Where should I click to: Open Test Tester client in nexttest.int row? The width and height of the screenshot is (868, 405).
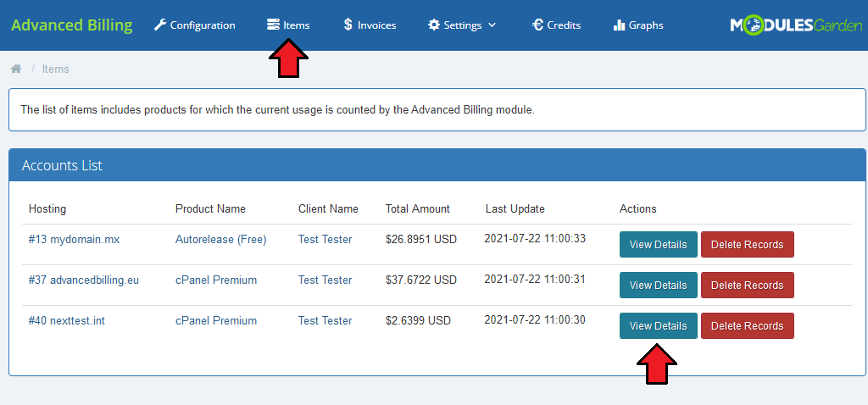(x=325, y=320)
